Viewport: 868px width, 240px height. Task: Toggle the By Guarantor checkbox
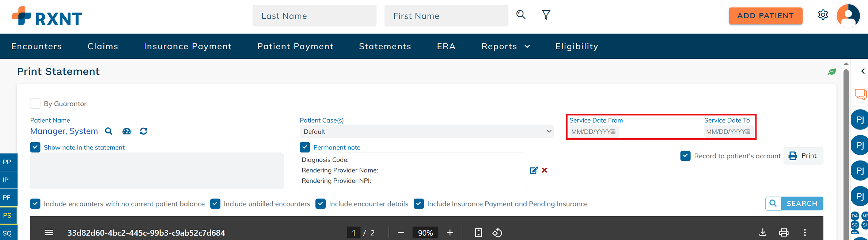pyautogui.click(x=35, y=104)
